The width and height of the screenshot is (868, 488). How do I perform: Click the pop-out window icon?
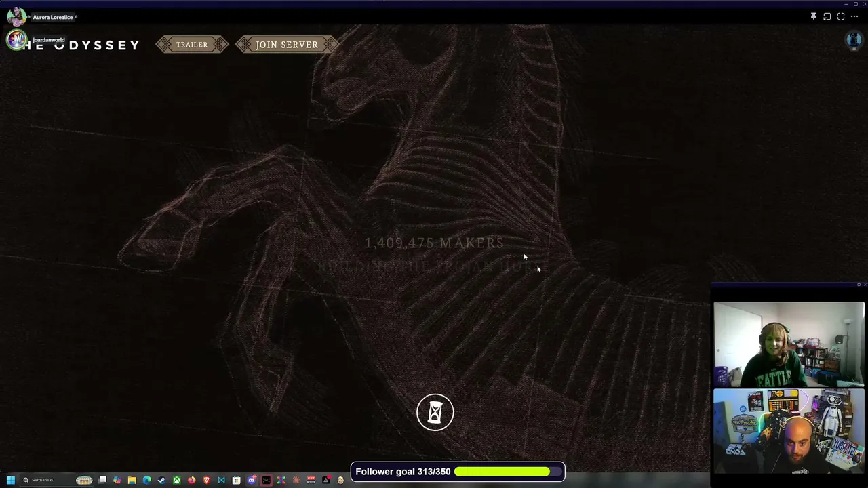[827, 16]
